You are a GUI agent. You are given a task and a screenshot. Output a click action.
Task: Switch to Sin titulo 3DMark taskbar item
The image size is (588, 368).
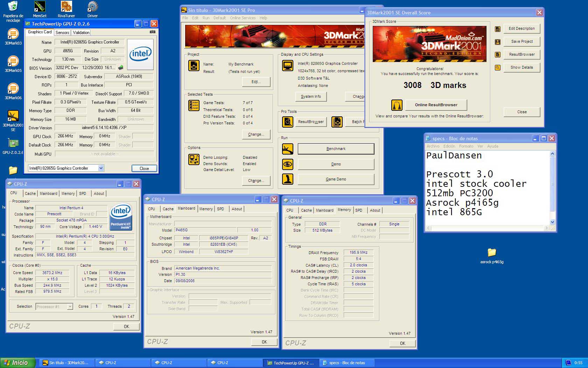66,363
